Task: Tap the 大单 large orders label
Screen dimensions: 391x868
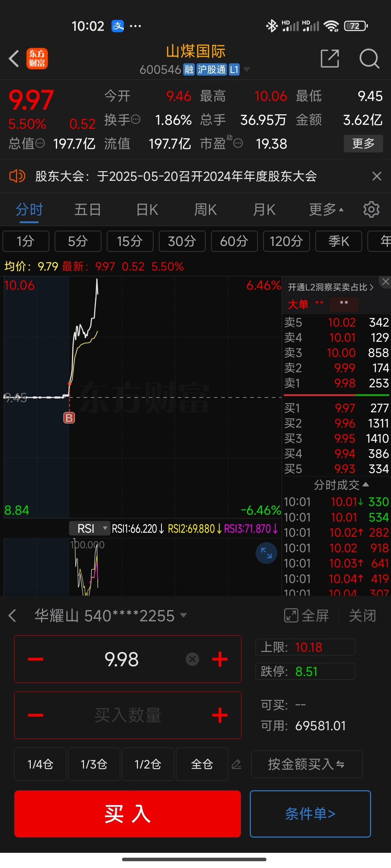Action: [x=298, y=305]
